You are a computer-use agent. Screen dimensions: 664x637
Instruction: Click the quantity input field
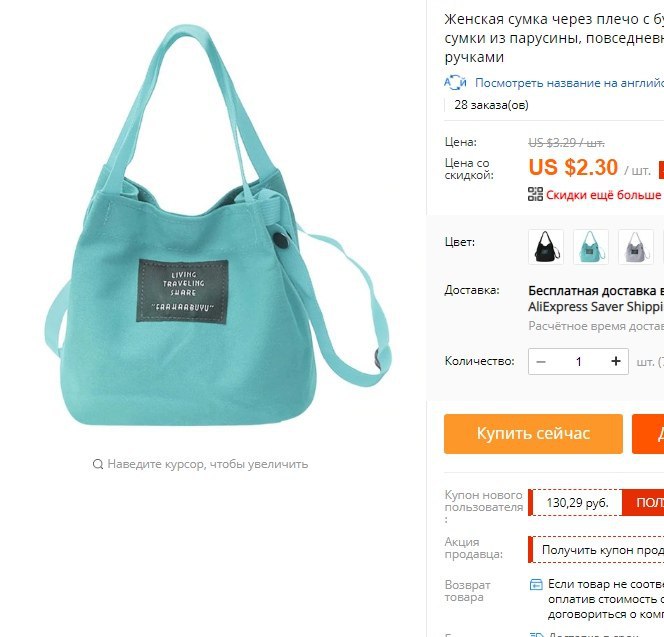[x=578, y=362]
